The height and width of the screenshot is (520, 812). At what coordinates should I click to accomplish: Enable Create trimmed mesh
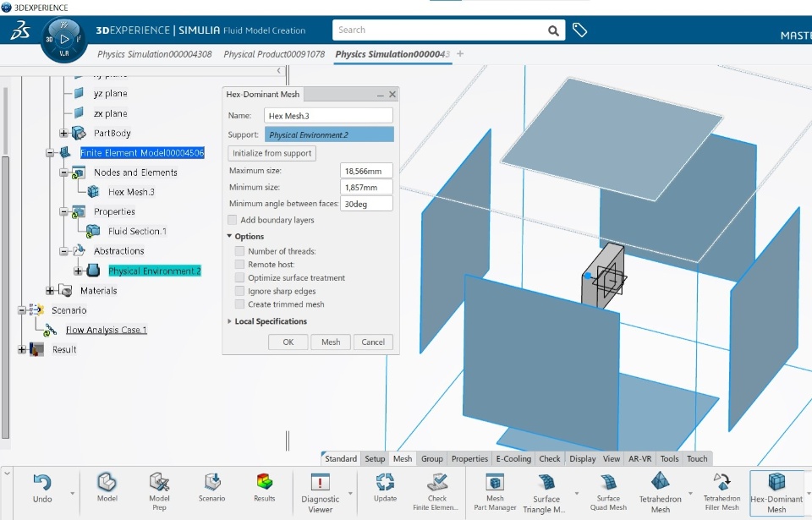tap(239, 304)
